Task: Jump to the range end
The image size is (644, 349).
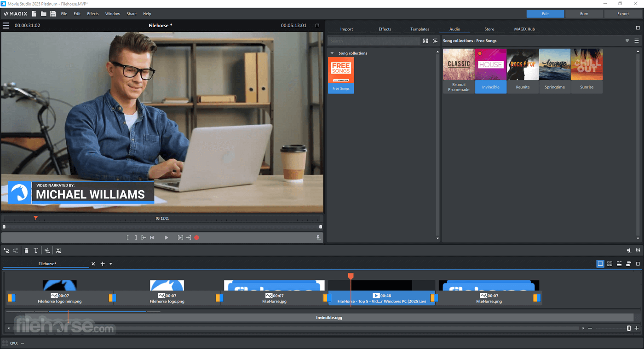Action: pyautogui.click(x=189, y=238)
